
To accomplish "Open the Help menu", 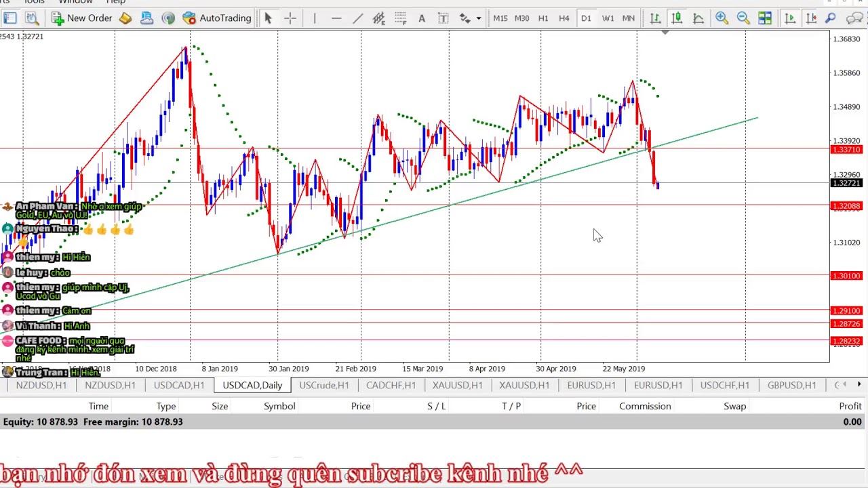I will (116, 2).
